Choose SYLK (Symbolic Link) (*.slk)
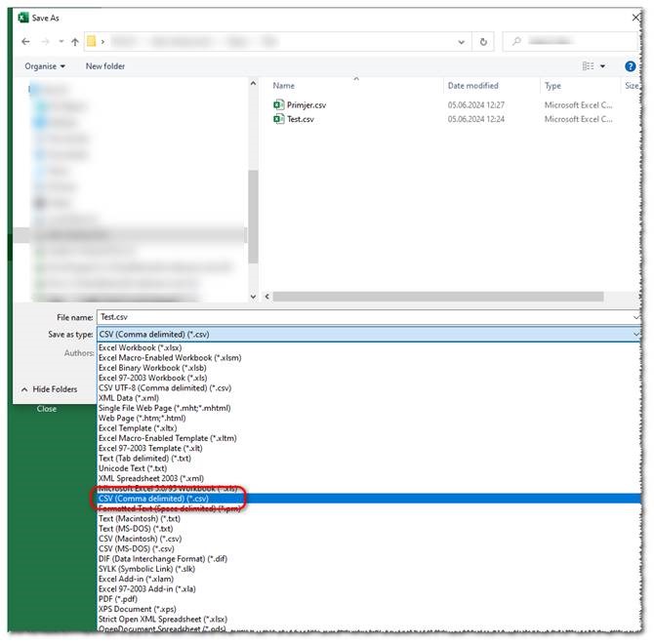The height and width of the screenshot is (644, 654). click(146, 569)
